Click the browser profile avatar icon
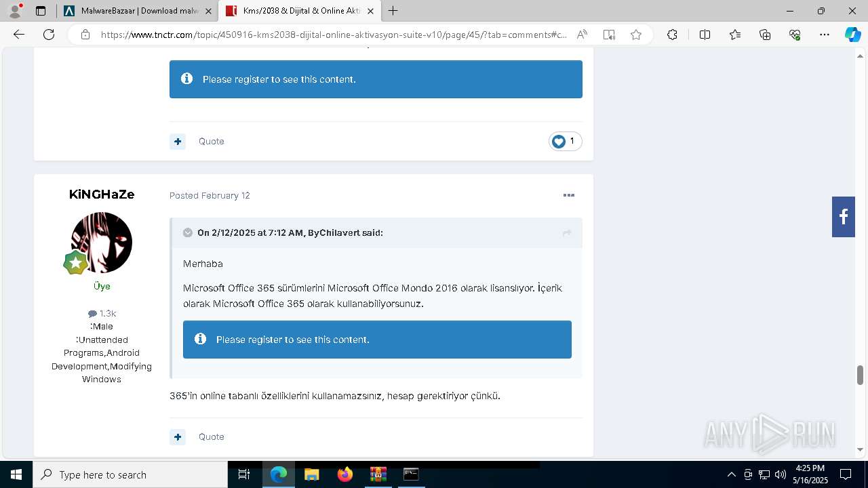 click(x=15, y=11)
